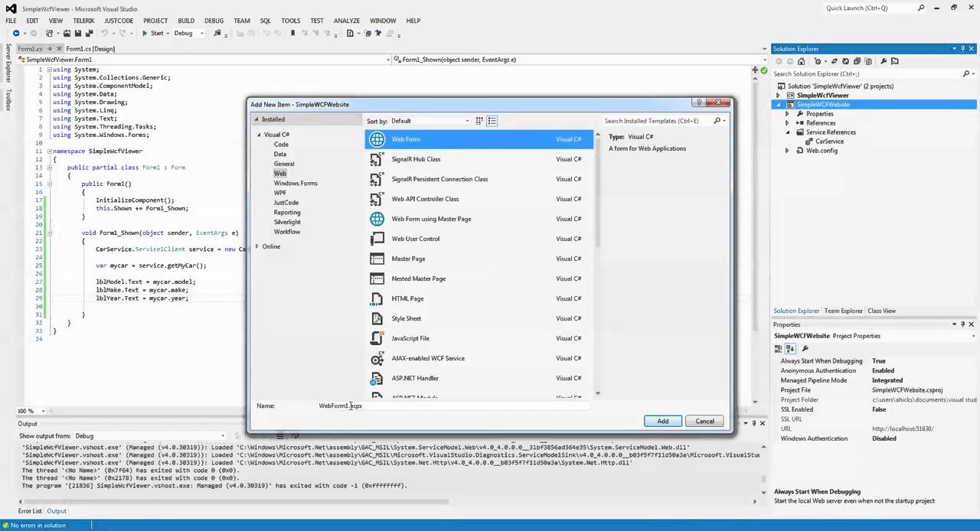The width and height of the screenshot is (980, 531).
Task: Expand SimpleWcfViewer project node
Action: tap(778, 96)
